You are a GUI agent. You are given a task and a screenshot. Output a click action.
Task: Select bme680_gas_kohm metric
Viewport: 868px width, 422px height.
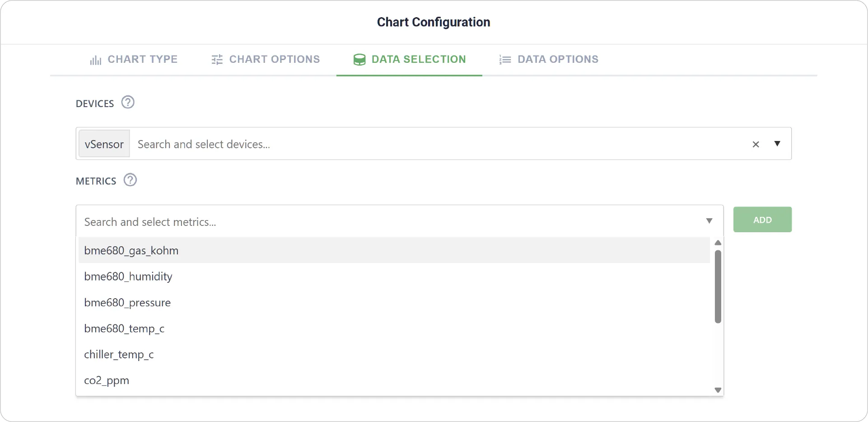(x=394, y=250)
